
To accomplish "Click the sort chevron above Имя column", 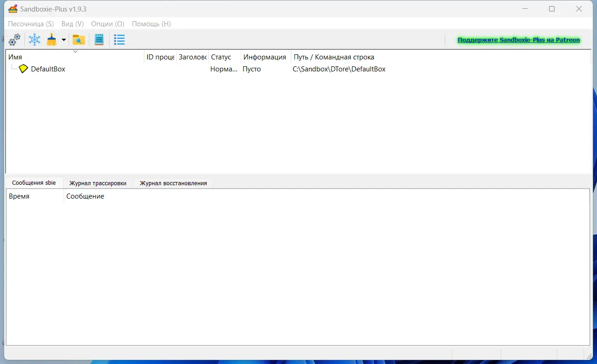I will [76, 52].
